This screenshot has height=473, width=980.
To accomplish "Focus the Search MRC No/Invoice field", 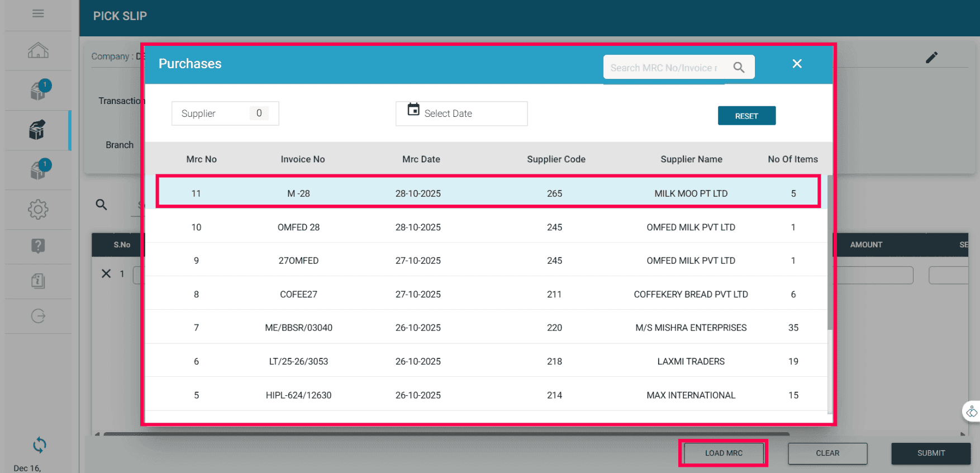I will [664, 68].
